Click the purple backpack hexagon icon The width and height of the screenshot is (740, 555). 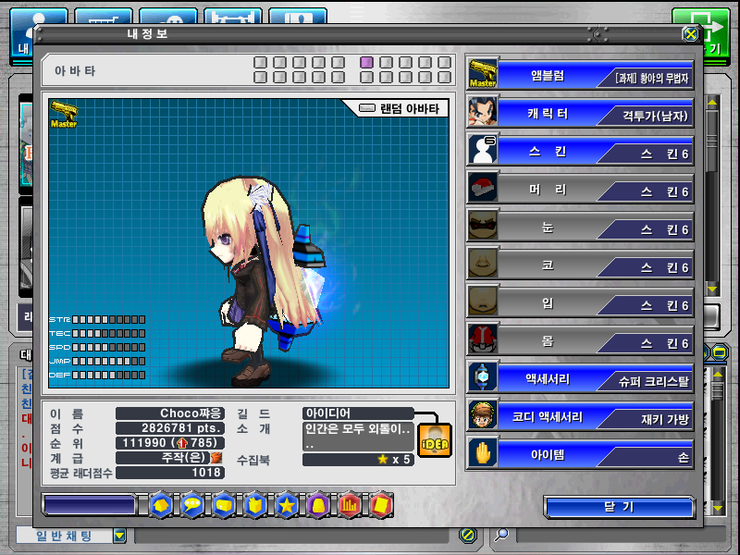coord(318,506)
